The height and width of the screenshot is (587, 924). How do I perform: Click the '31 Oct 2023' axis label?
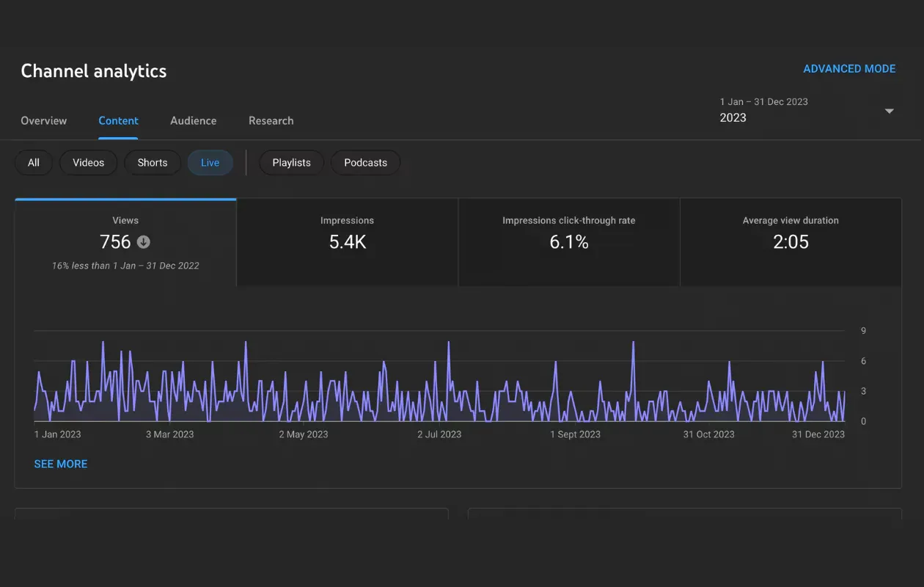(709, 434)
